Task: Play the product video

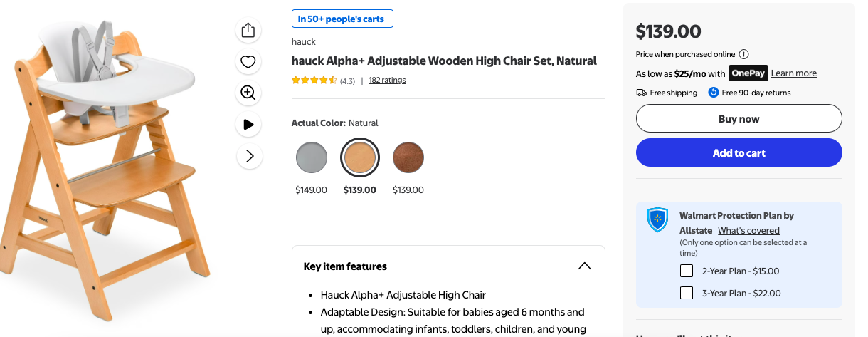Action: click(248, 124)
